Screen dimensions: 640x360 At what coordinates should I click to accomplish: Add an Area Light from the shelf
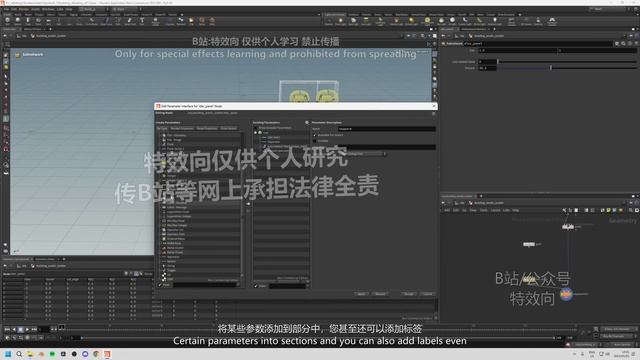pos(366,21)
